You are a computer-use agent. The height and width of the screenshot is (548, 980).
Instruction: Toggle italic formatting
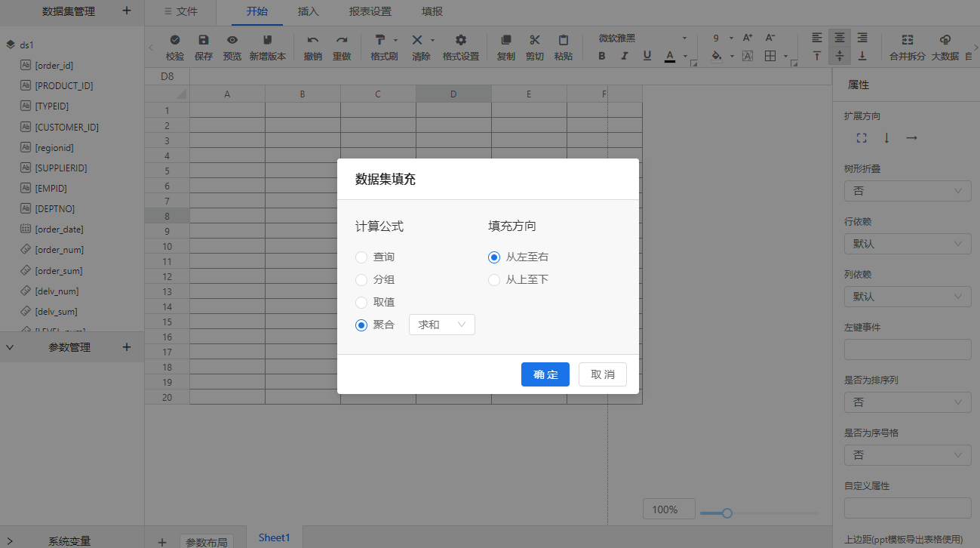(625, 56)
